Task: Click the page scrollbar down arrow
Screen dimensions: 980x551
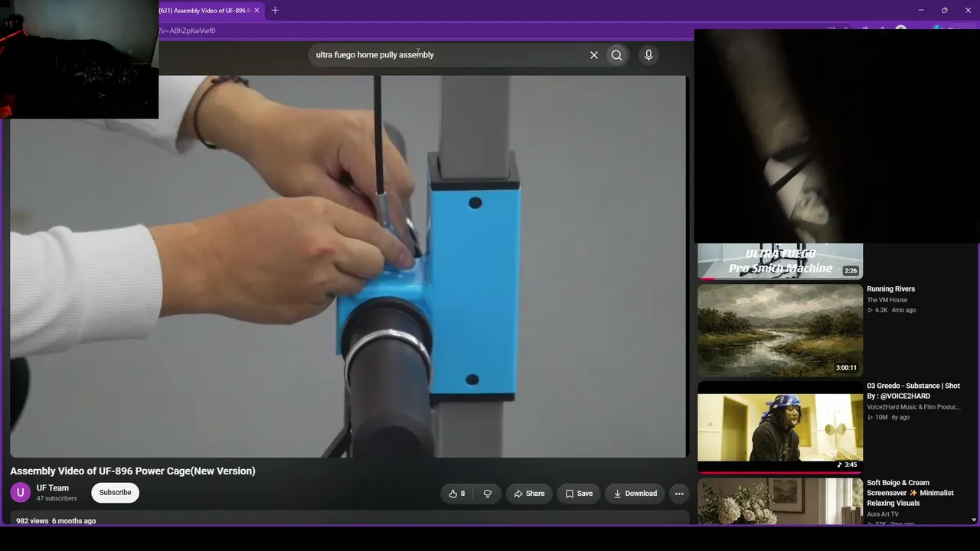Action: (x=974, y=520)
